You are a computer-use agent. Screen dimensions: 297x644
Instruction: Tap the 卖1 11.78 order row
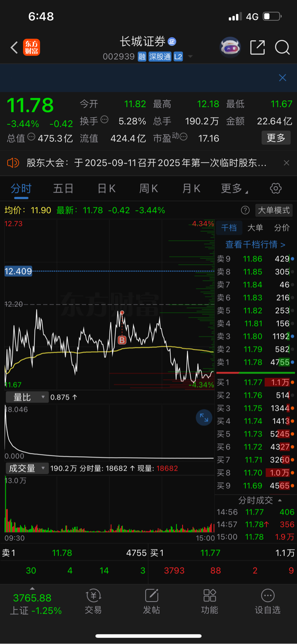(x=255, y=362)
